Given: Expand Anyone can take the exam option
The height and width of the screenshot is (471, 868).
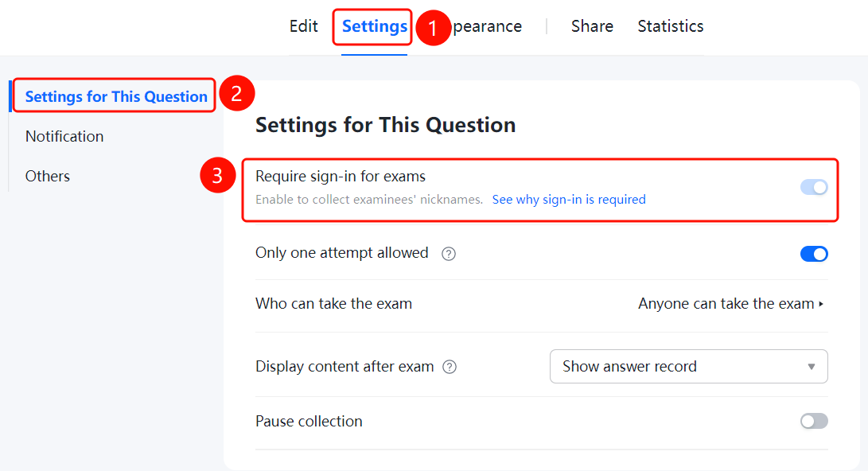Looking at the screenshot, I should 730,304.
